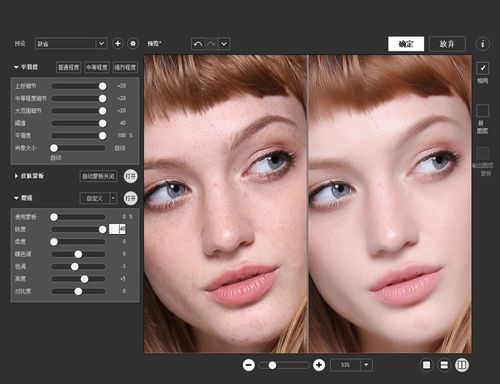Screen dimensions: 500x384
Task: Collapse the 增强 enhancements section
Action: click(x=16, y=198)
